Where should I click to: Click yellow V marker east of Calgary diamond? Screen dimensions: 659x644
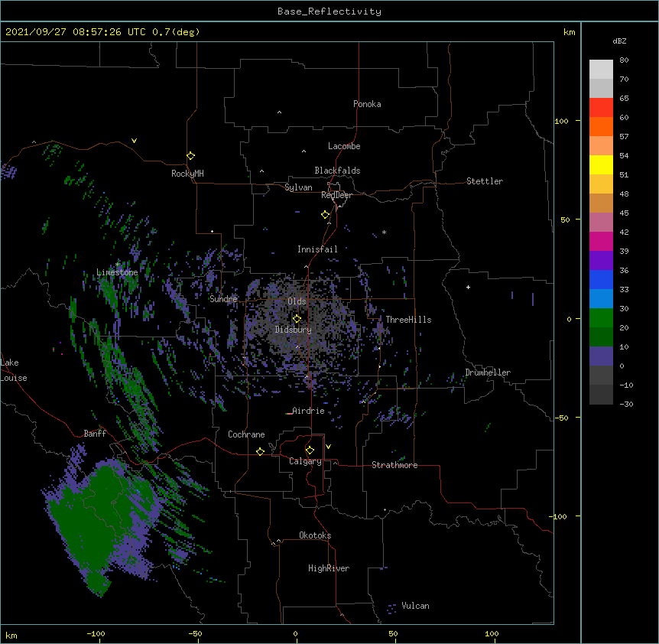pos(328,447)
